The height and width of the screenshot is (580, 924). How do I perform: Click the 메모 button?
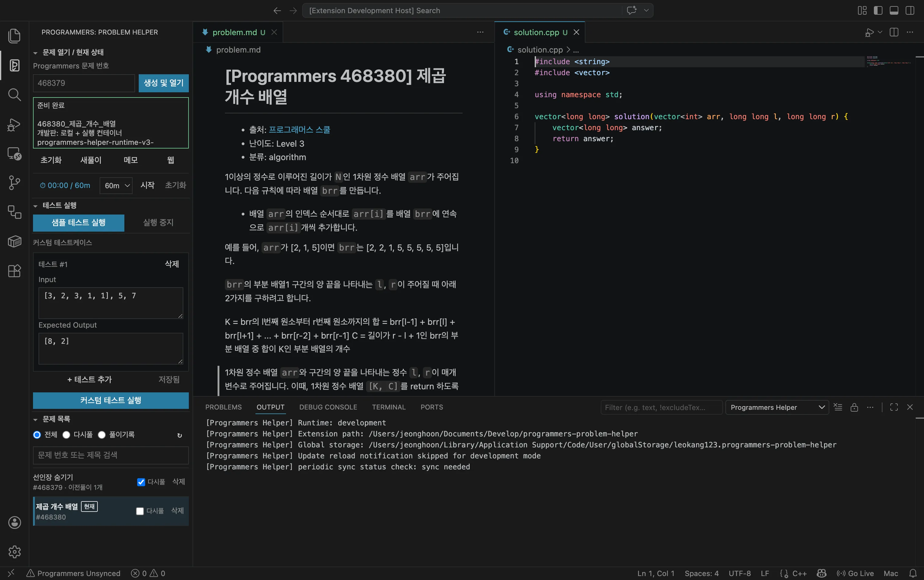(131, 160)
